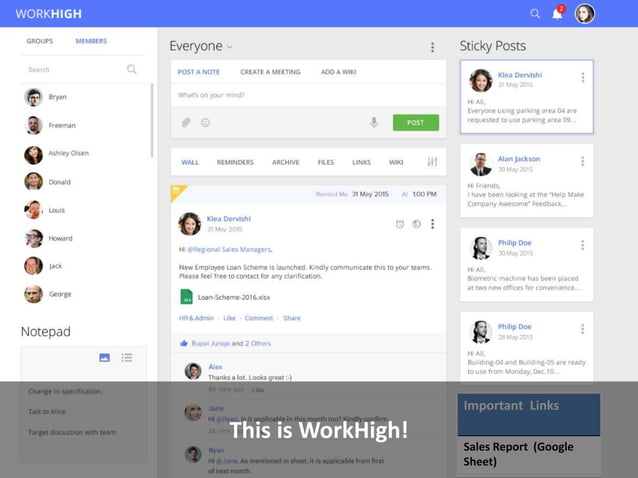Click the alarm clock reminder icon
This screenshot has width=638, height=478.
click(400, 224)
